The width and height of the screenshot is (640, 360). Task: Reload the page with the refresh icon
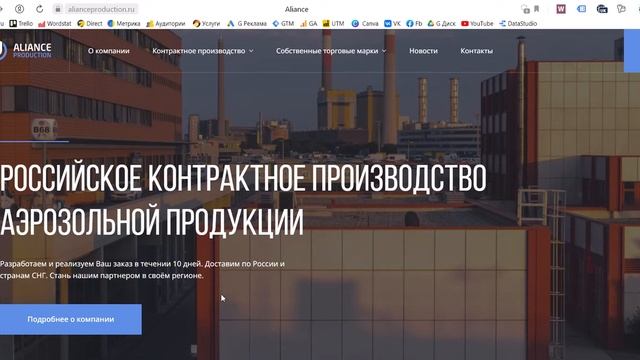click(x=40, y=9)
